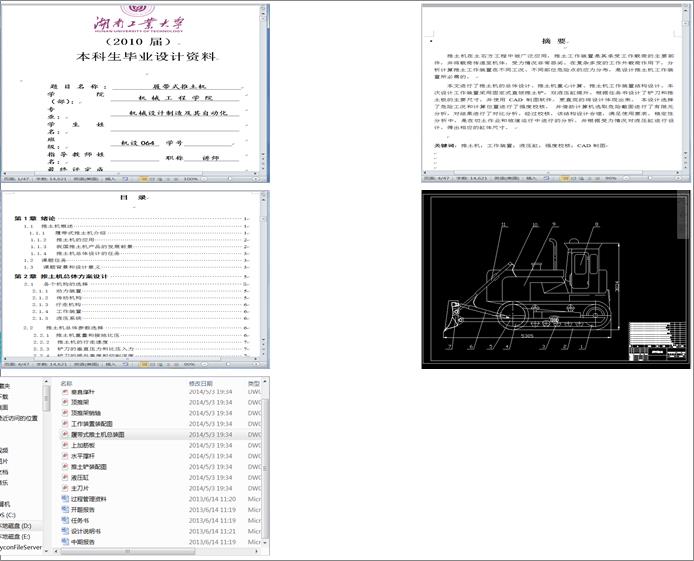Image resolution: width=694 pixels, height=561 pixels.
Task: Click the DWG icon beside 水平撑杆
Action: pyautogui.click(x=65, y=456)
